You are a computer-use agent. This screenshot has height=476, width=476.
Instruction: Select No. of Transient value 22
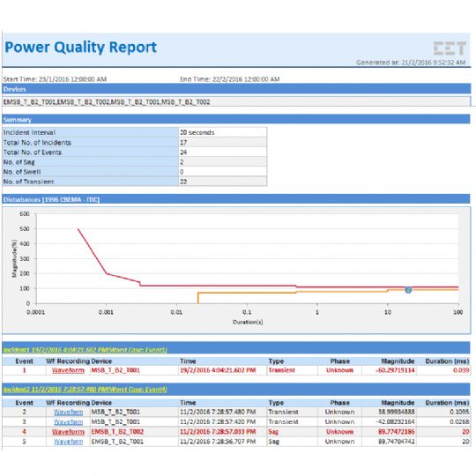tap(223, 182)
